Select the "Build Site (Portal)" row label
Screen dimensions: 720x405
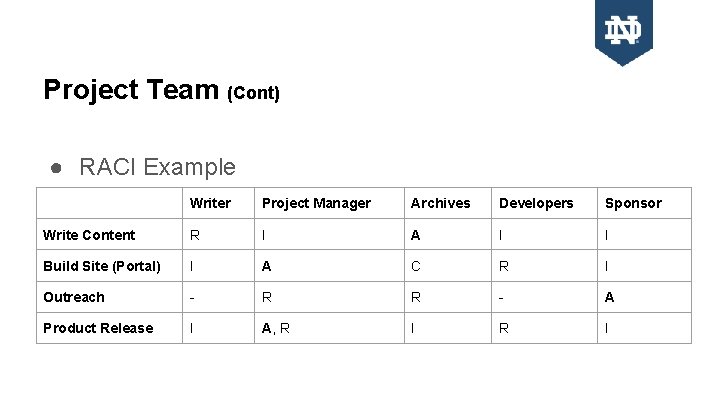(x=101, y=266)
